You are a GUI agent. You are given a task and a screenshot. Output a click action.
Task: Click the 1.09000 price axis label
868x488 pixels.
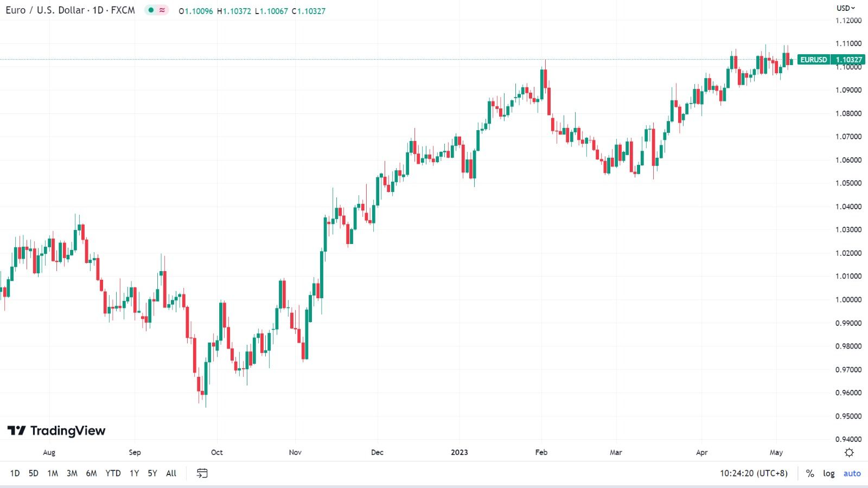[x=848, y=90]
